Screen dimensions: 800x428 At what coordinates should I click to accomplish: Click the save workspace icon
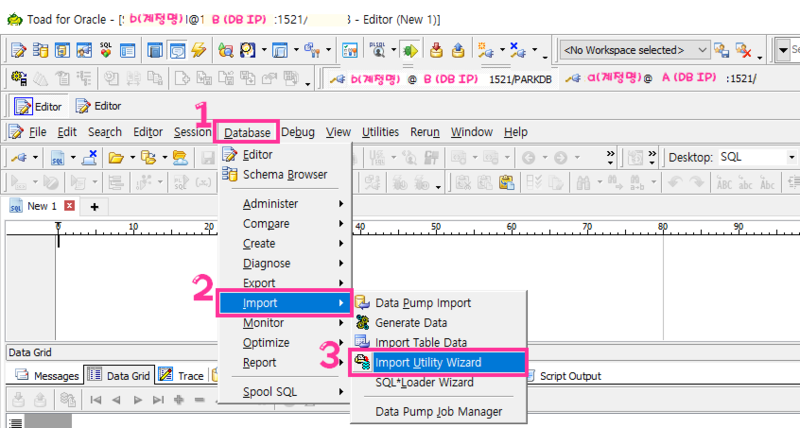coord(721,50)
